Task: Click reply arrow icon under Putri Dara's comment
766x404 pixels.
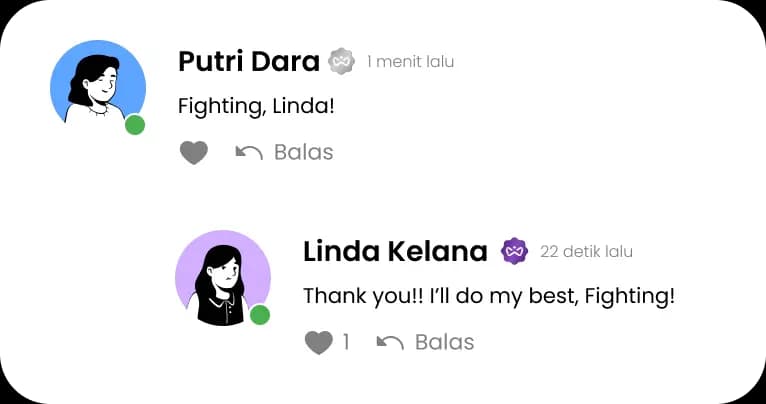Action: [x=248, y=152]
